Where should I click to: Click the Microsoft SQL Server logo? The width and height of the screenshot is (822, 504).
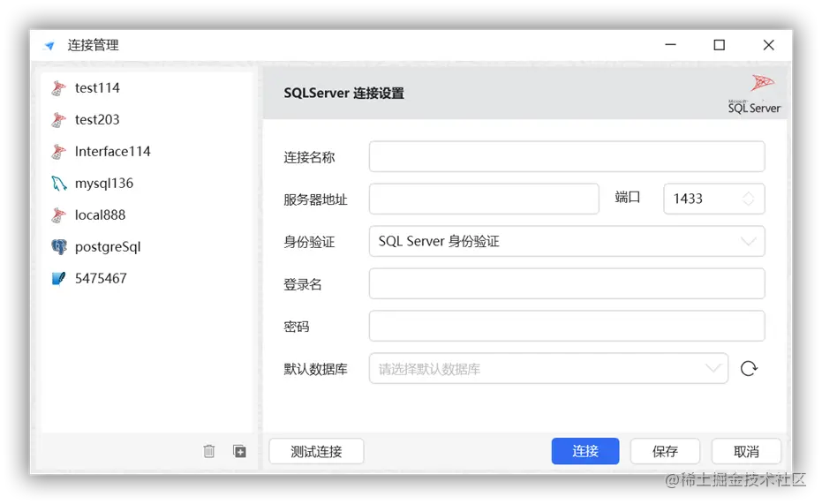point(754,94)
